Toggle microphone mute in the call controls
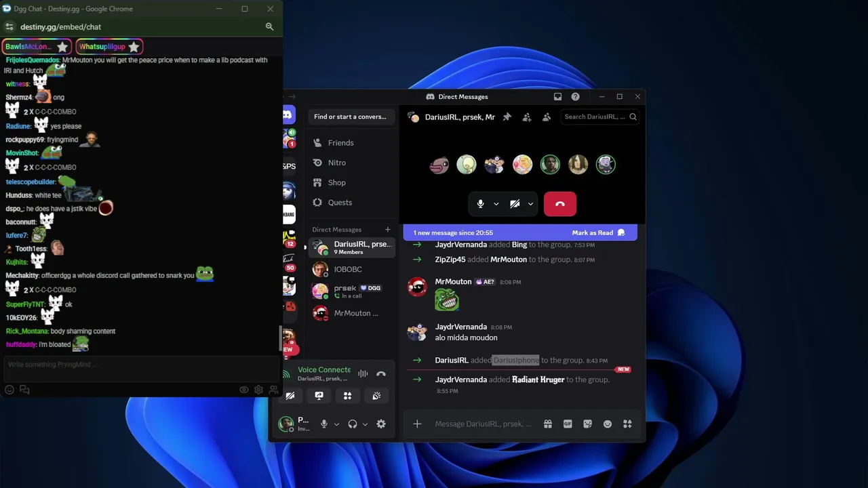 click(x=480, y=204)
